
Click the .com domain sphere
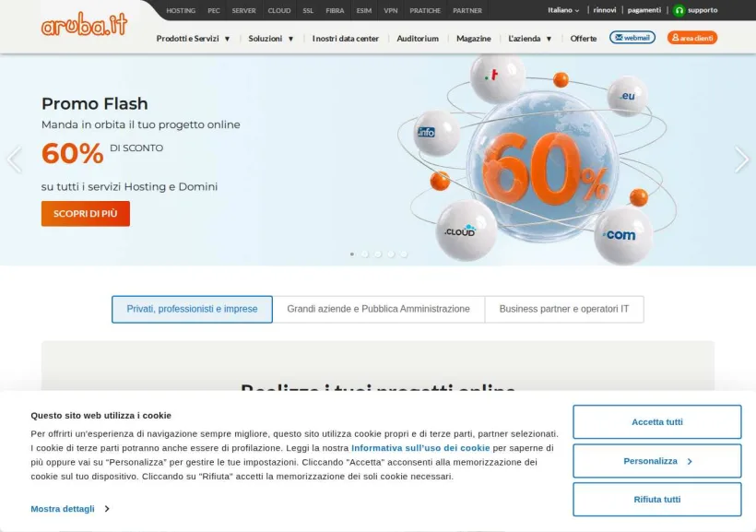tap(622, 235)
